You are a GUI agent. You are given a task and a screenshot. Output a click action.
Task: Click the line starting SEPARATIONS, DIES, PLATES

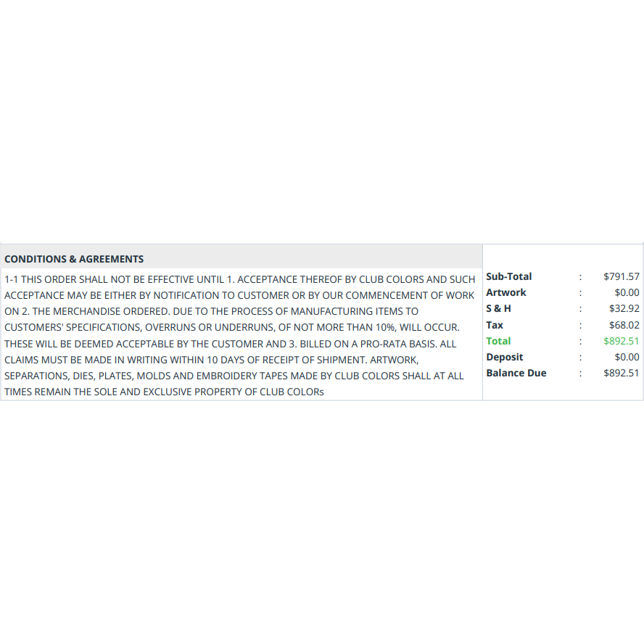(x=234, y=376)
